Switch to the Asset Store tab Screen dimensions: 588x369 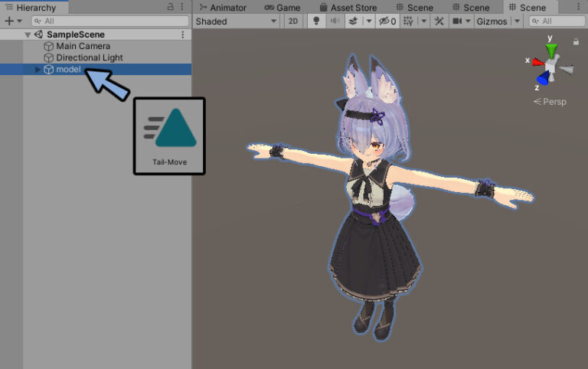coord(348,7)
